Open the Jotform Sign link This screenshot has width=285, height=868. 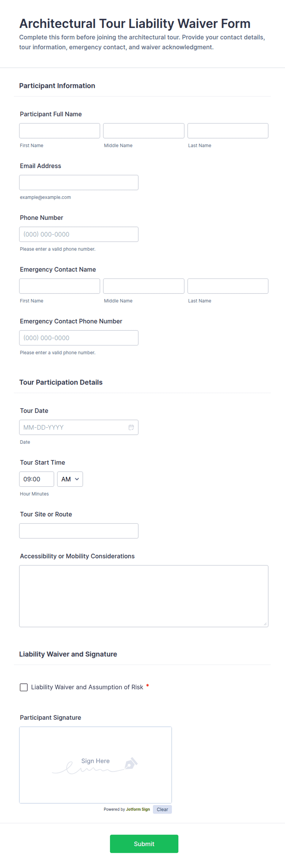tap(138, 809)
